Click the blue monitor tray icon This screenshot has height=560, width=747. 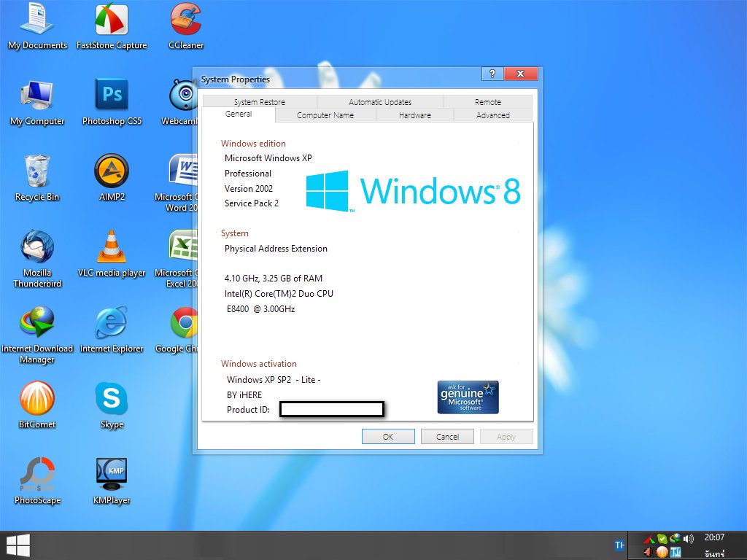(x=675, y=552)
